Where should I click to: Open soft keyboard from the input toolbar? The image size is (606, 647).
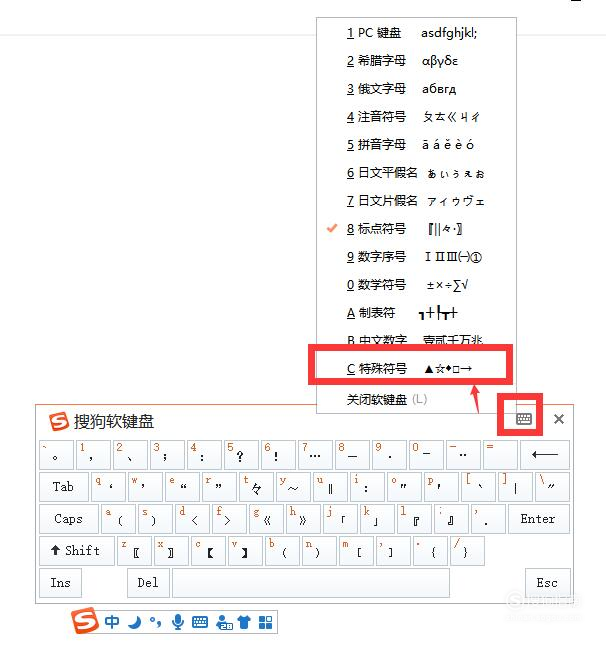(200, 622)
